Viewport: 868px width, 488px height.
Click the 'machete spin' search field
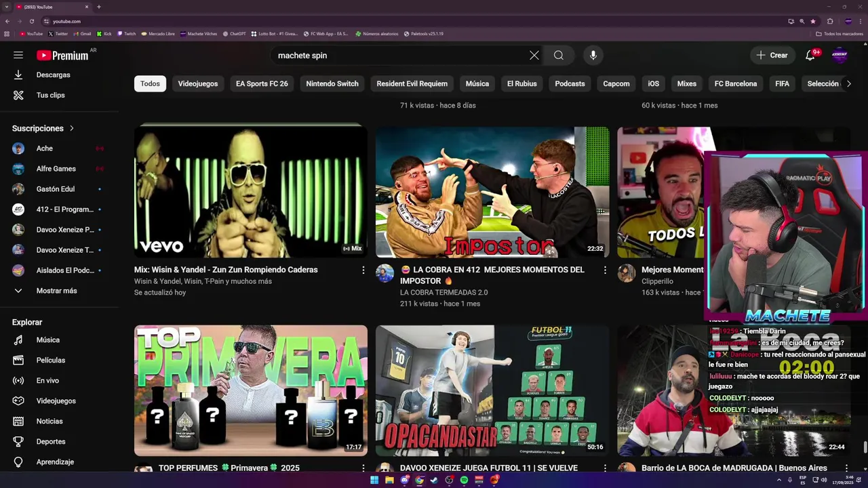click(400, 56)
